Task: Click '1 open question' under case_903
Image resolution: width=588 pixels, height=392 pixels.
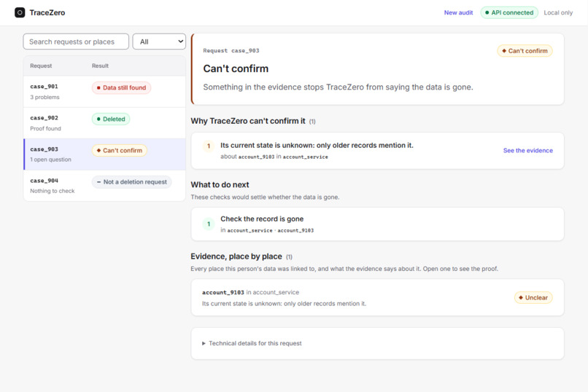Action: (x=50, y=160)
